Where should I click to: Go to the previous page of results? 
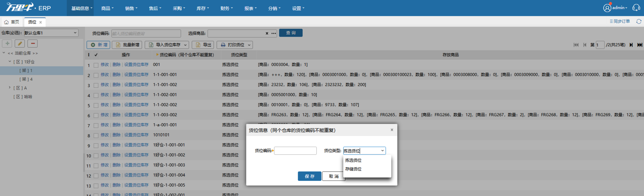click(585, 45)
